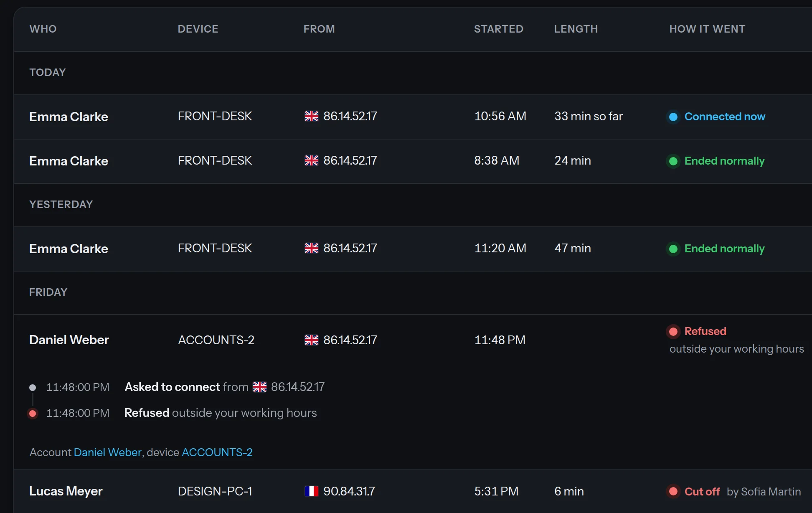
Task: Sort by FROM column header
Action: (x=319, y=29)
